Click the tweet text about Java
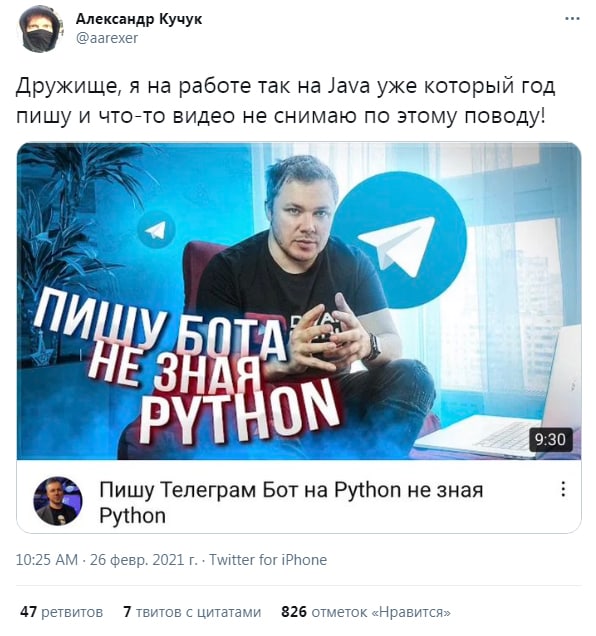 [x=285, y=101]
